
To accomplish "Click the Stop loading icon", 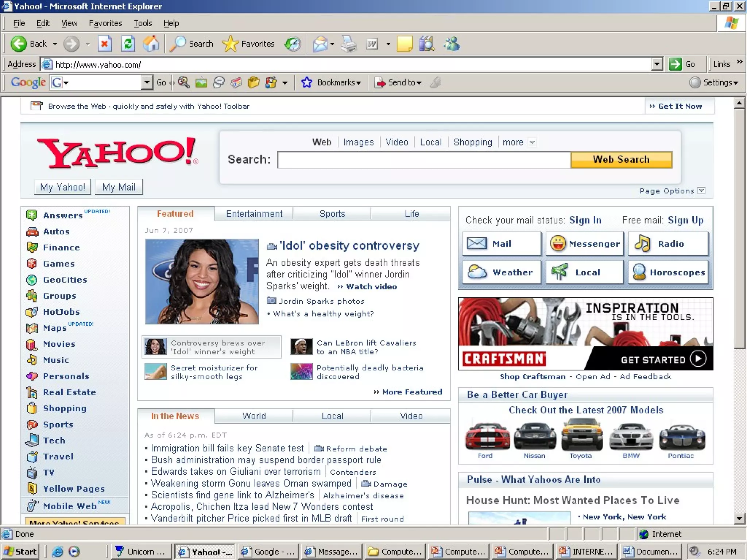I will click(104, 44).
